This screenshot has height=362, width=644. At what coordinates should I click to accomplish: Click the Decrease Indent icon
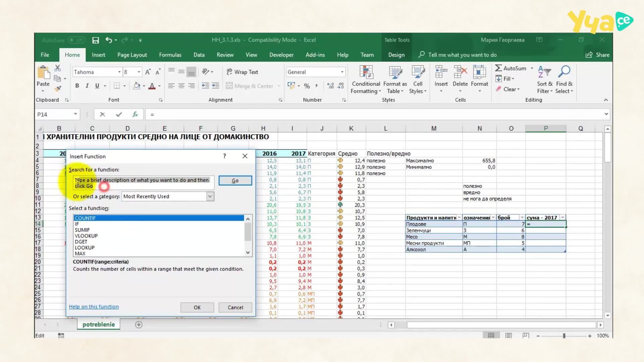tap(205, 86)
